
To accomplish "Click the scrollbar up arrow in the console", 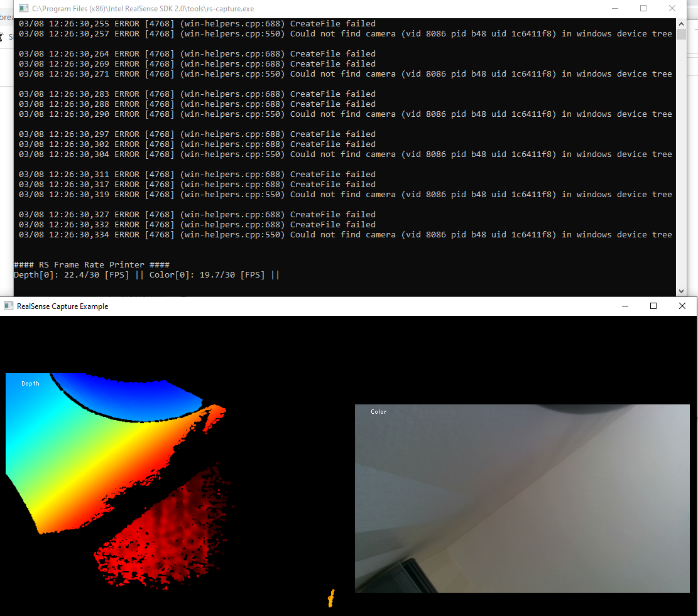I will pyautogui.click(x=682, y=23).
